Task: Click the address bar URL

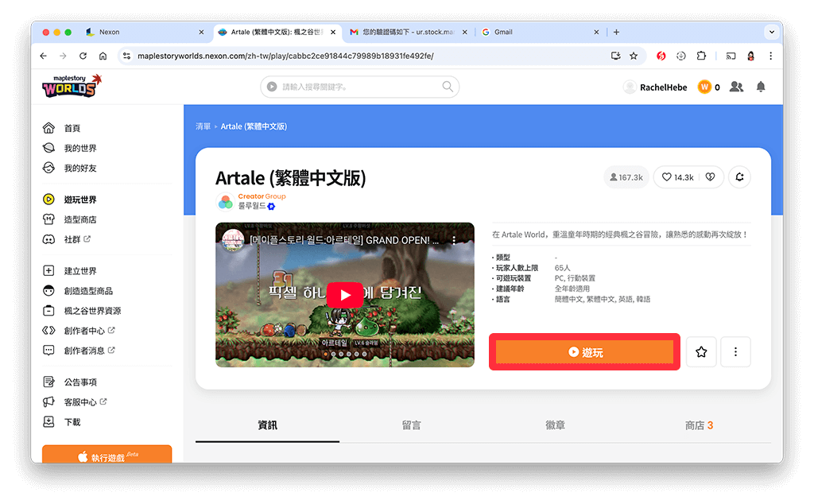Action: click(x=285, y=56)
